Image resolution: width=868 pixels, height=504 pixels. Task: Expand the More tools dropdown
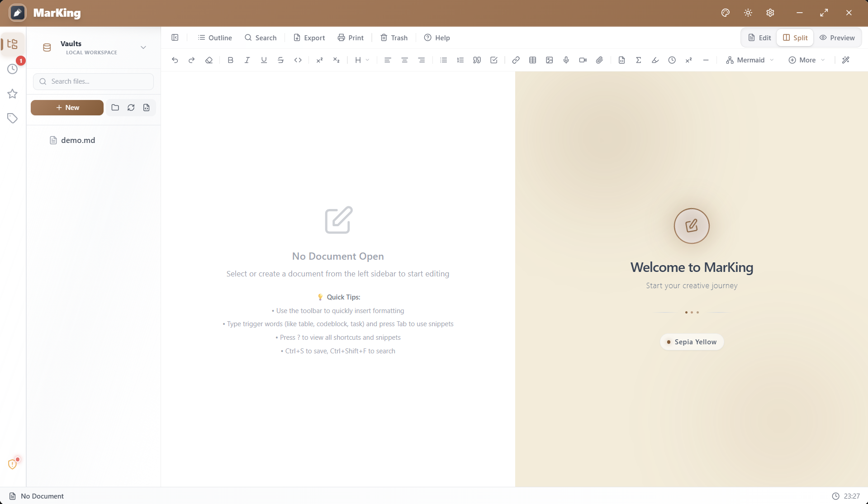click(806, 60)
